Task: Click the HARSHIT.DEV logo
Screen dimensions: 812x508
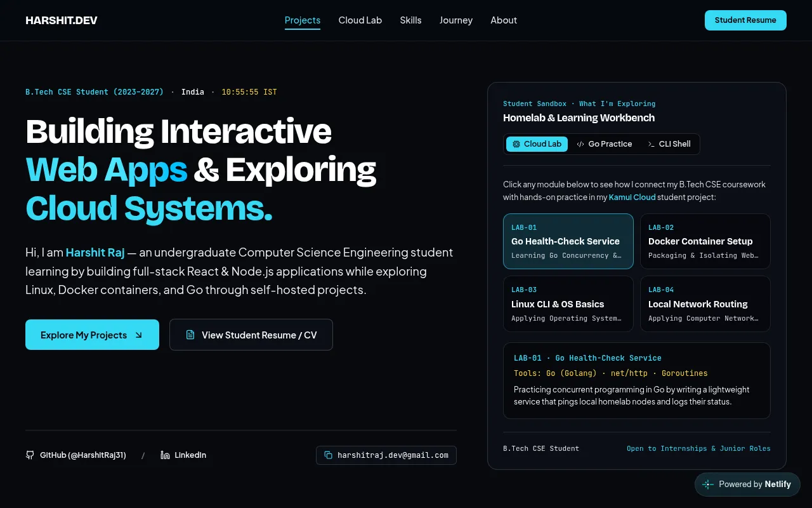Action: coord(62,20)
